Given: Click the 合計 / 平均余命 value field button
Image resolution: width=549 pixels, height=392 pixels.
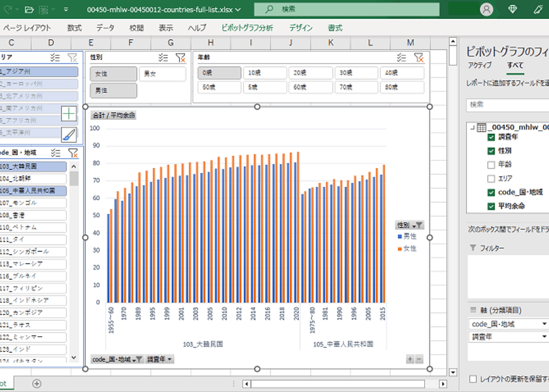Looking at the screenshot, I should click(x=113, y=115).
